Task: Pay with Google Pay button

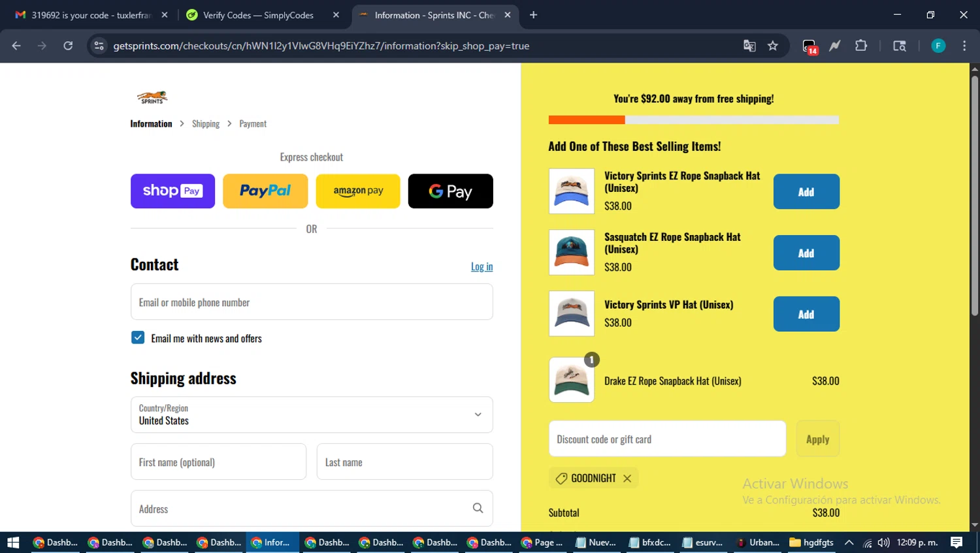Action: [x=451, y=191]
